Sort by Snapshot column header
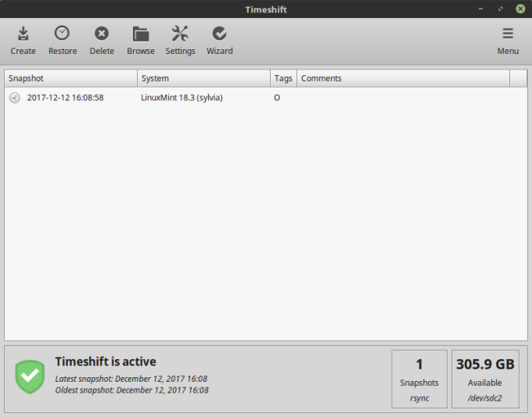532x417 pixels. click(x=70, y=78)
